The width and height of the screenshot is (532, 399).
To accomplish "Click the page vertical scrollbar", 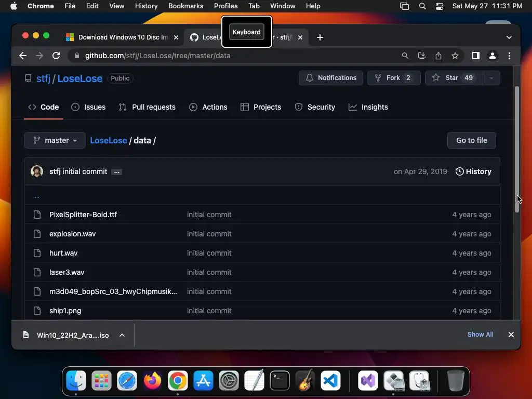I will coord(517,149).
